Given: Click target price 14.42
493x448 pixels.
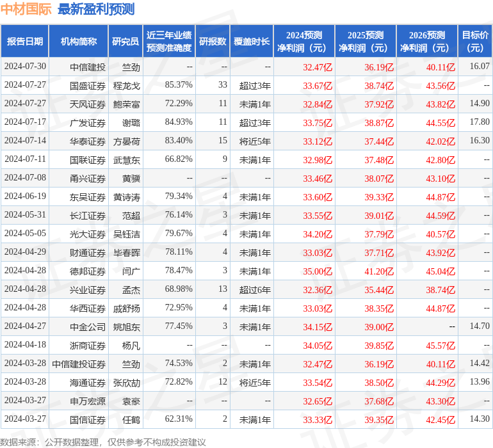Looking at the screenshot, I should point(480,363).
